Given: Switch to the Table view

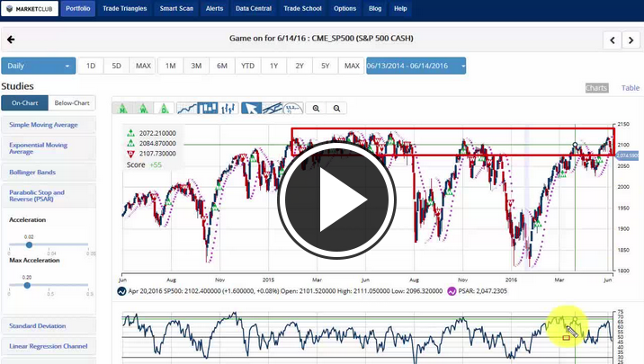Looking at the screenshot, I should (630, 88).
